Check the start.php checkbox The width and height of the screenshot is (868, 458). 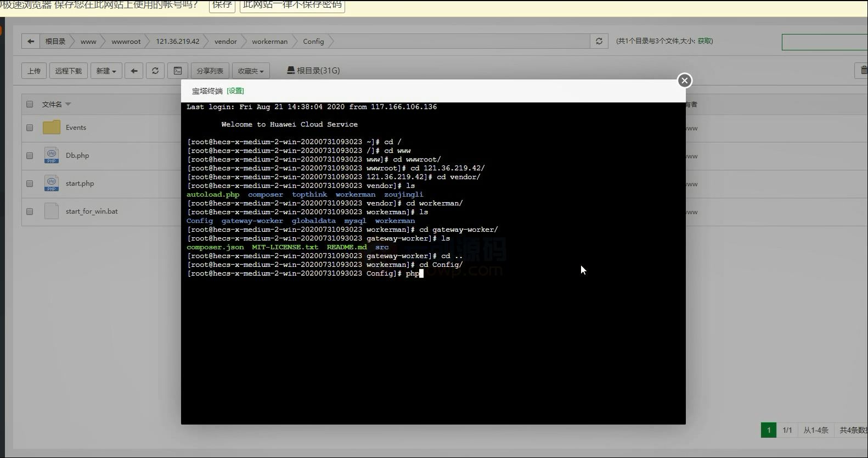click(30, 184)
